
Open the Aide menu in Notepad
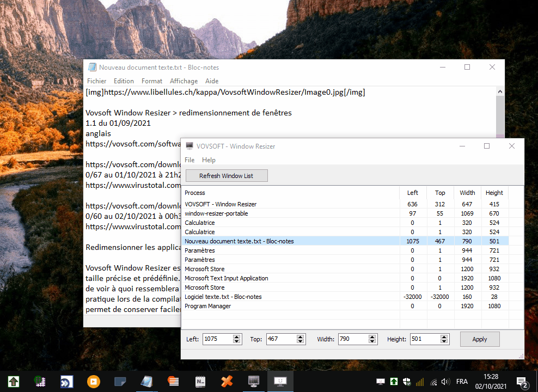point(212,81)
